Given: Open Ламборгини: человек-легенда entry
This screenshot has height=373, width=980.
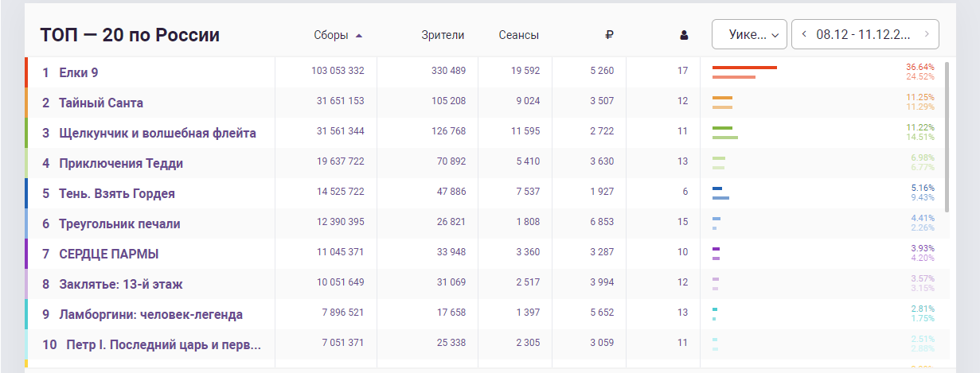Looking at the screenshot, I should 150,314.
